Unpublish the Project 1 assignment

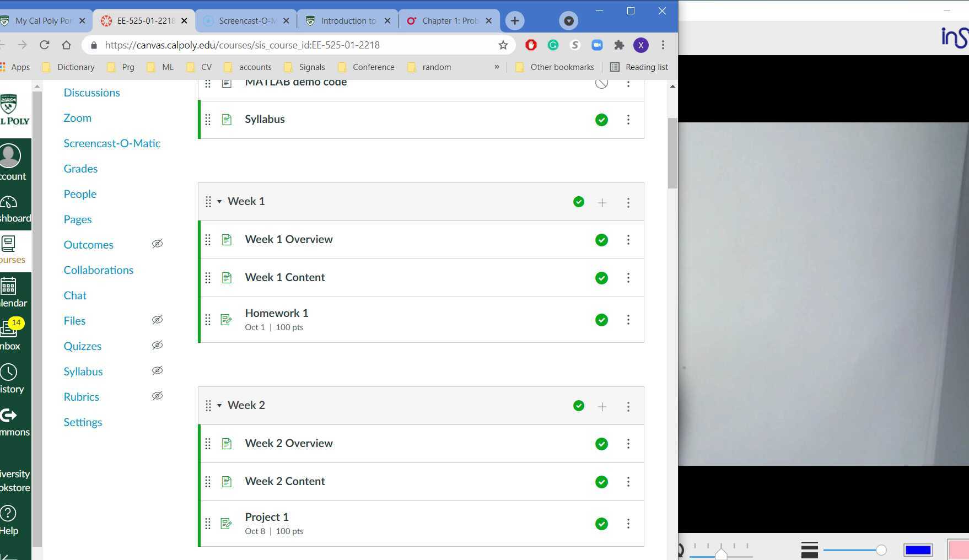click(601, 524)
